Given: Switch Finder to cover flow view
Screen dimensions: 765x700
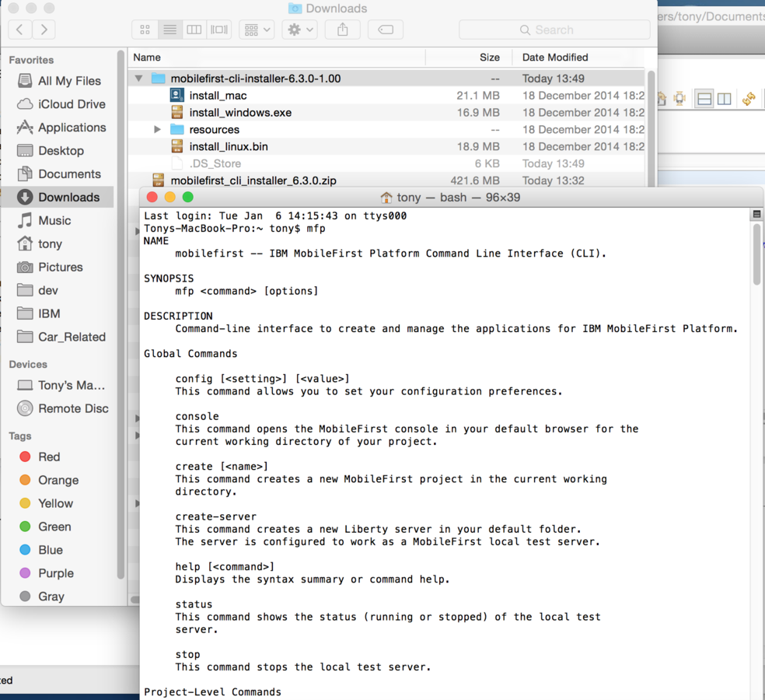Looking at the screenshot, I should tap(219, 30).
